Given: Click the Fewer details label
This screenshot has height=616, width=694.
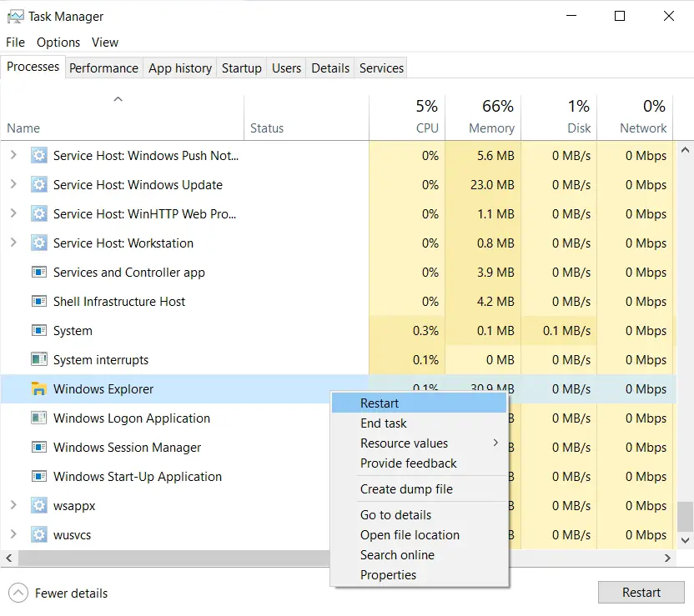Looking at the screenshot, I should (x=71, y=593).
